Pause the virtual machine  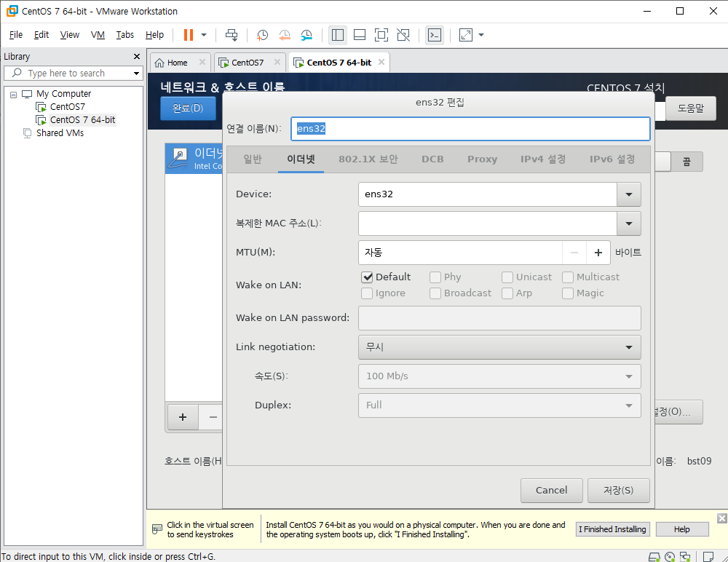[x=188, y=35]
